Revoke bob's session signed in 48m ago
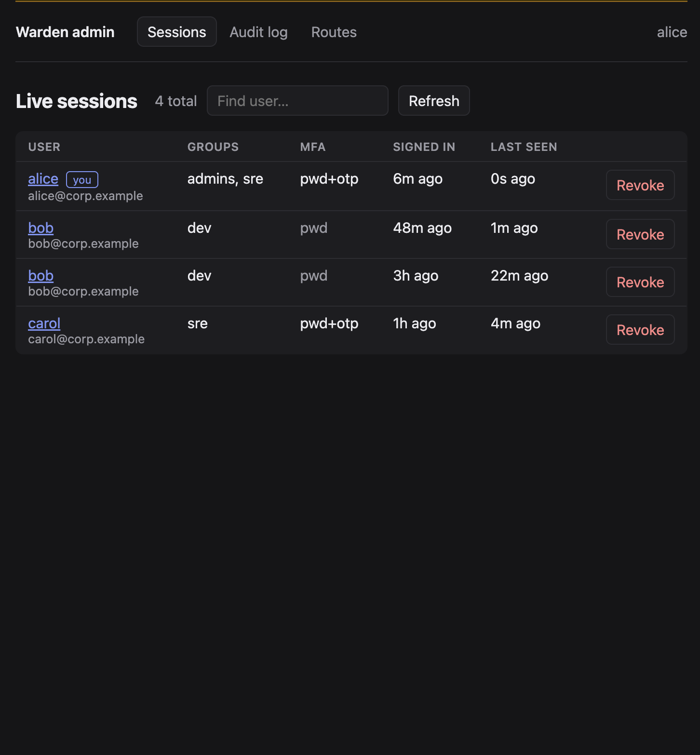700x755 pixels. click(x=640, y=234)
